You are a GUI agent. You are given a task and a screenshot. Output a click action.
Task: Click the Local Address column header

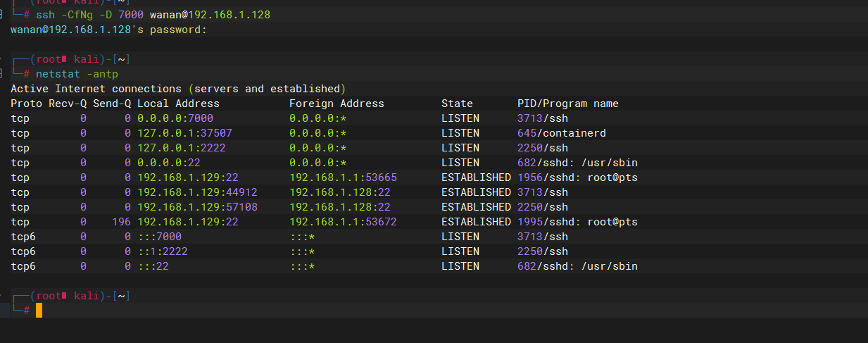point(178,104)
